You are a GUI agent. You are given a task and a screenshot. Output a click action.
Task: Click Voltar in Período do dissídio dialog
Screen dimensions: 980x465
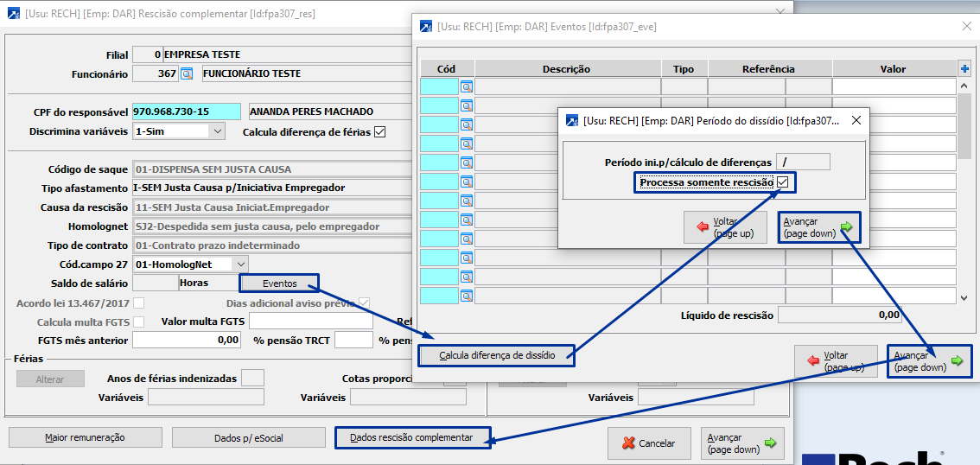point(725,226)
